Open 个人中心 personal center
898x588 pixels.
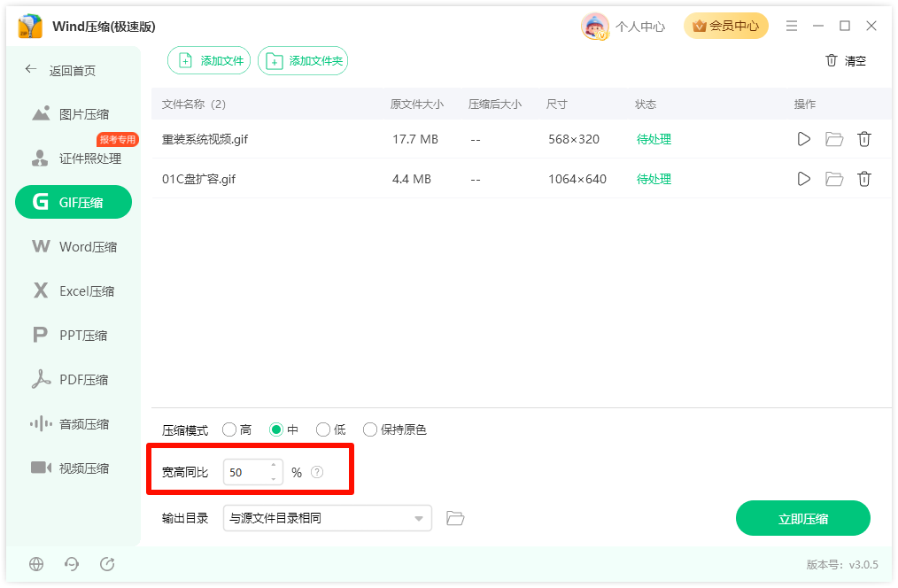(x=640, y=27)
